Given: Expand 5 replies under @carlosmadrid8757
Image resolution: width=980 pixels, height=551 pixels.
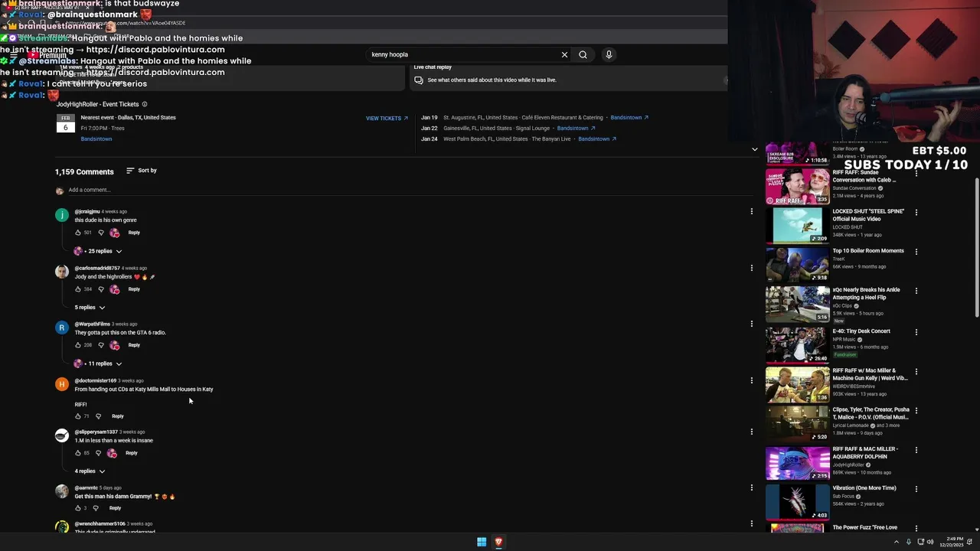Looking at the screenshot, I should point(90,308).
